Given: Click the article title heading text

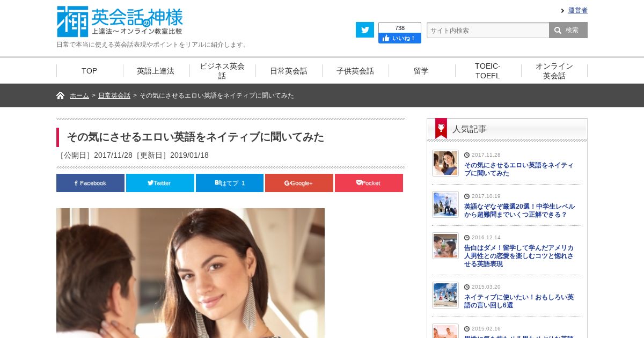Looking at the screenshot, I should pyautogui.click(x=195, y=137).
